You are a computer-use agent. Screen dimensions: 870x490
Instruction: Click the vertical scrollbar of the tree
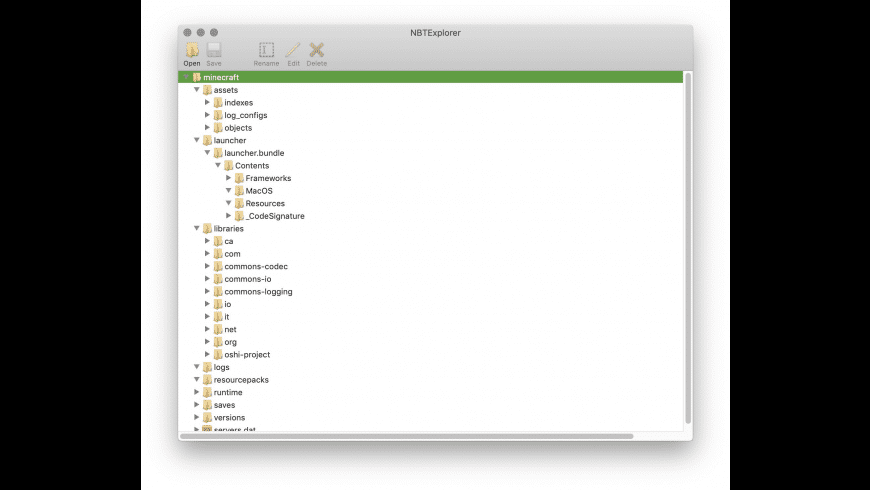(x=688, y=248)
